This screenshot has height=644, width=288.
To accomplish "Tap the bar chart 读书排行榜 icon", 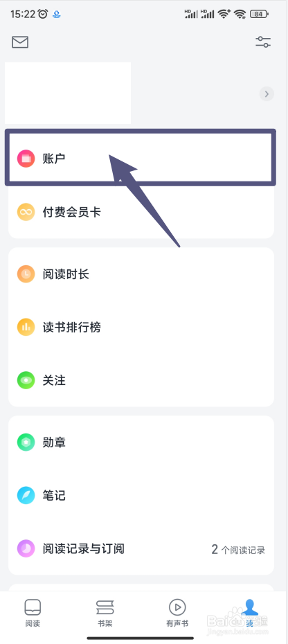I will (x=26, y=328).
